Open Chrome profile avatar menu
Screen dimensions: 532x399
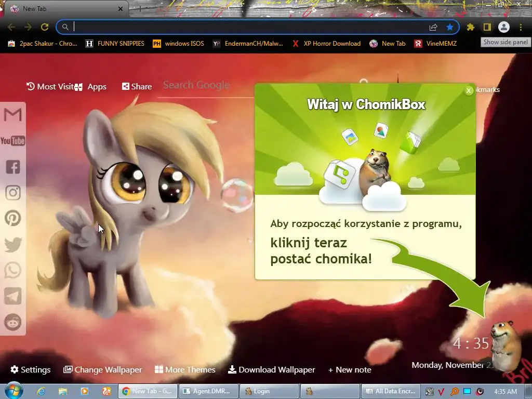(x=504, y=27)
